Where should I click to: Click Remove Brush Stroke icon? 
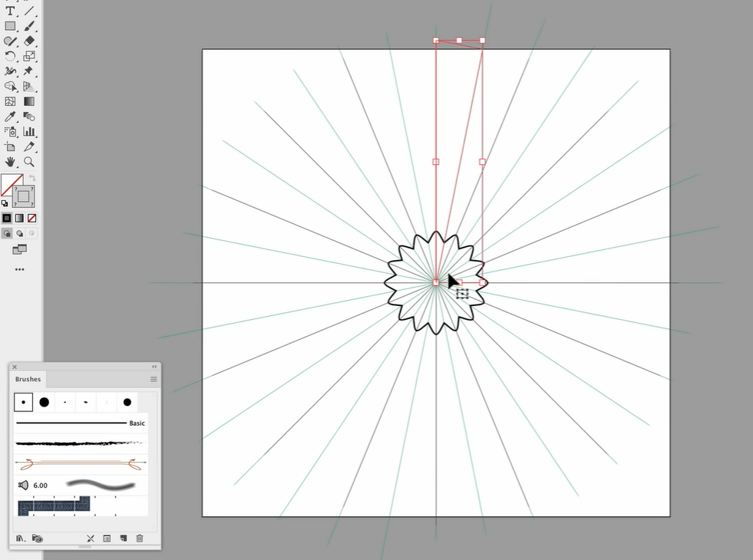tap(90, 539)
